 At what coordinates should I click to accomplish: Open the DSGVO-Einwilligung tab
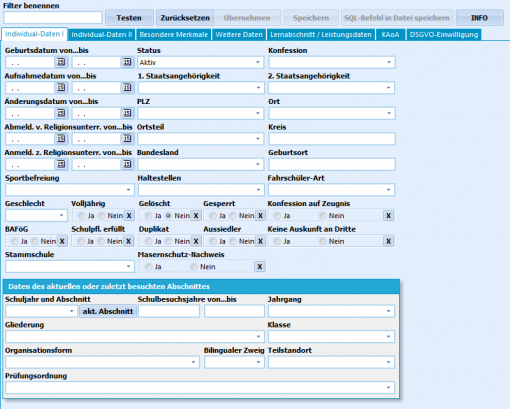click(444, 35)
